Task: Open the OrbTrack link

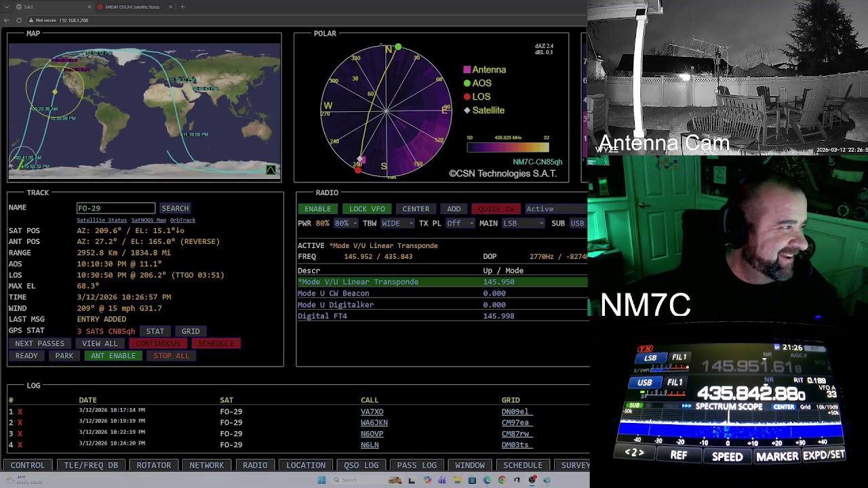Action: 182,220
